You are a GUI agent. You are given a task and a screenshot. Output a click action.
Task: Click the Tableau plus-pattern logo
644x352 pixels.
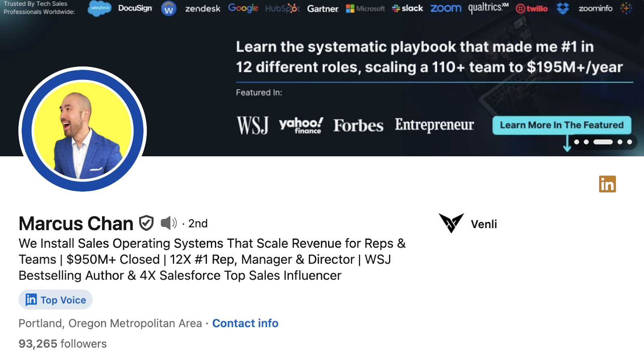[626, 8]
